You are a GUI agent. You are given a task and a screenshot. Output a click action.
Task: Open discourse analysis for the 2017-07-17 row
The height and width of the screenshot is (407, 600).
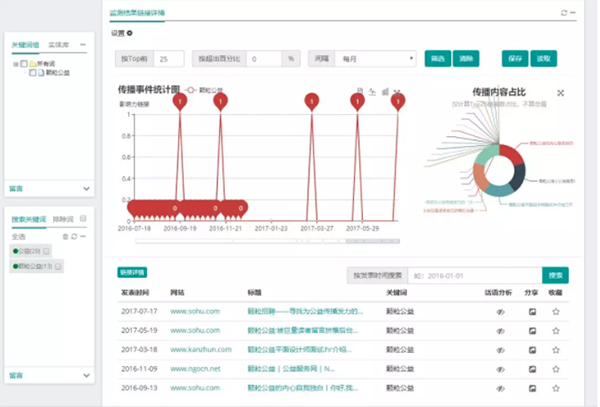pyautogui.click(x=501, y=312)
